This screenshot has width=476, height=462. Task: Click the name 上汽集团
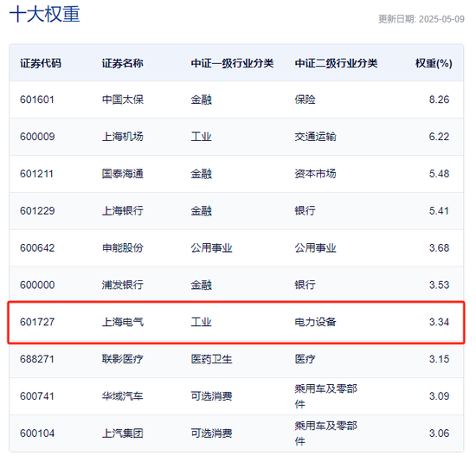pos(123,433)
